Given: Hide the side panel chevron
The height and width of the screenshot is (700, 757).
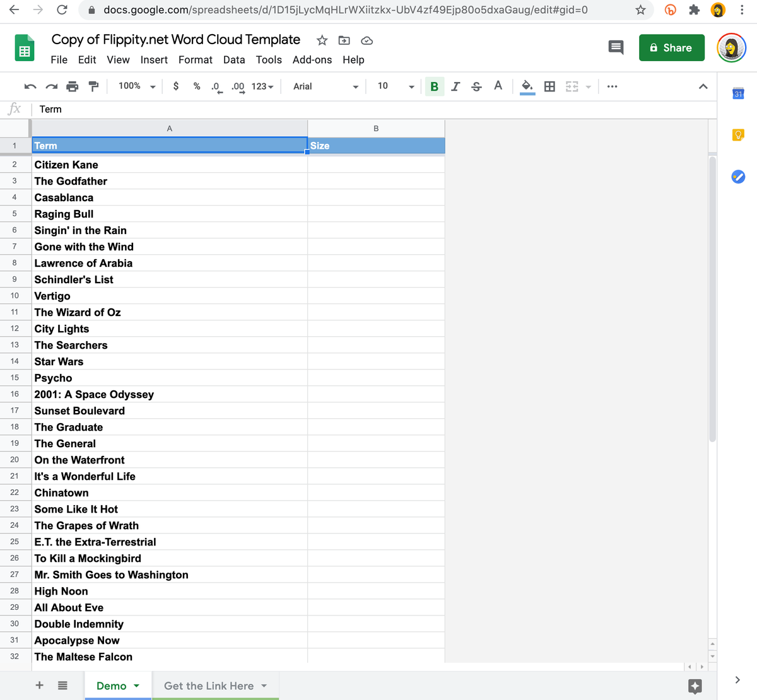Looking at the screenshot, I should [x=737, y=680].
